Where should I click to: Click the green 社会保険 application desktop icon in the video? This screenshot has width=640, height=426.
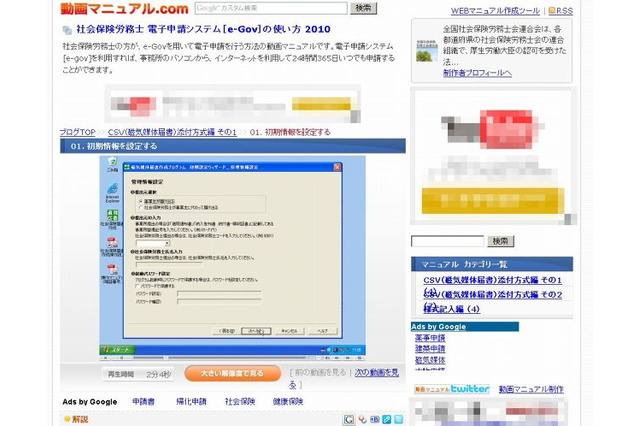tap(112, 215)
